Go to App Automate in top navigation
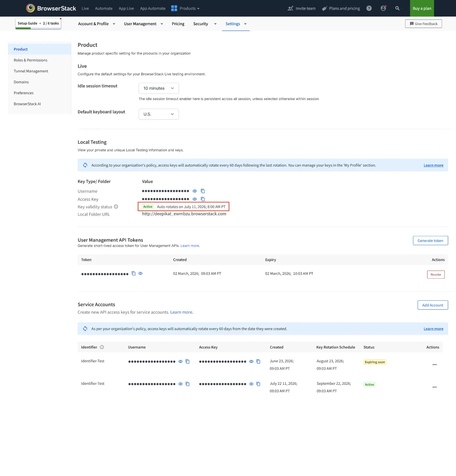Image resolution: width=456 pixels, height=476 pixels. (153, 9)
